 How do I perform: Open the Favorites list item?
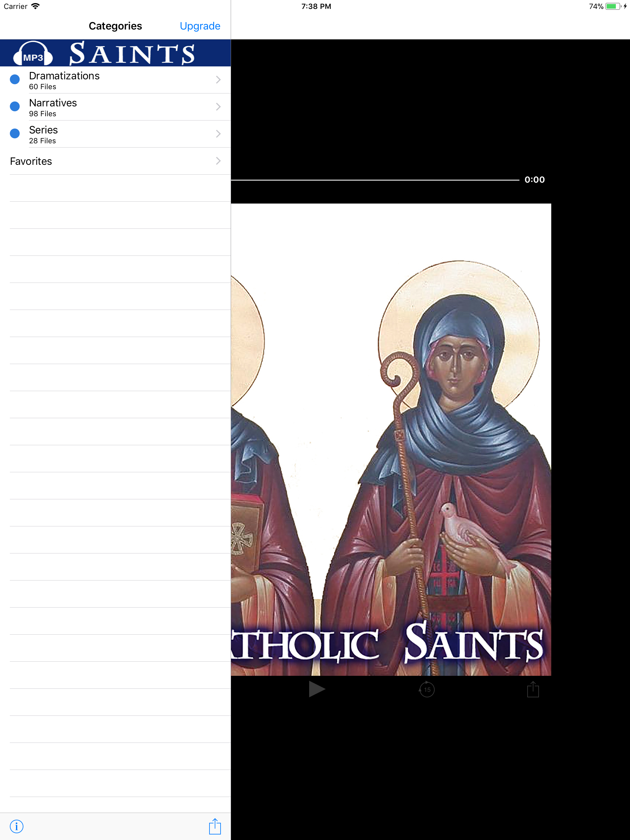(31, 161)
